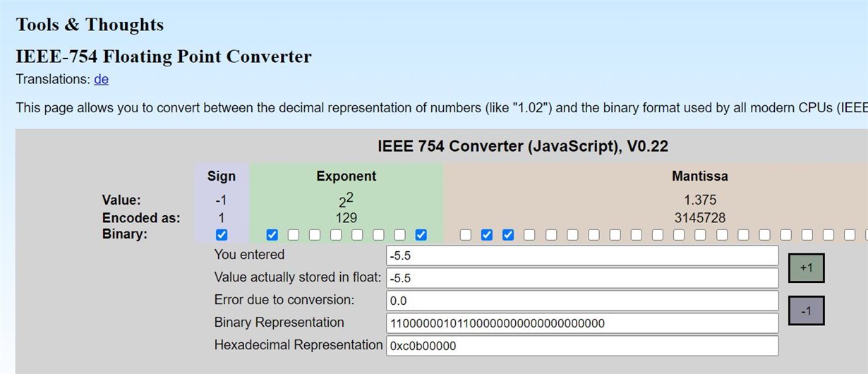Click the 'Exponent' column header
Screen dimensions: 868x374
pos(346,176)
